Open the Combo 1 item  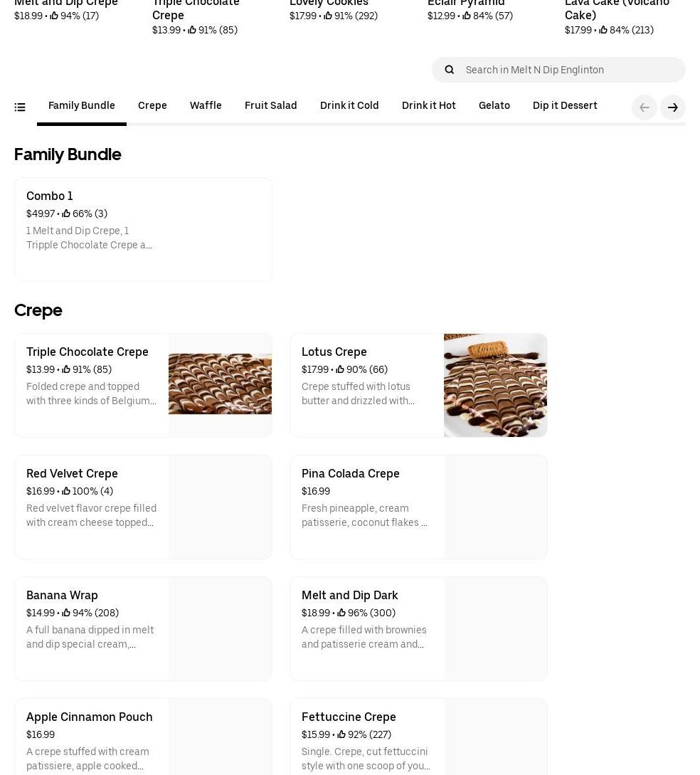tap(143, 229)
